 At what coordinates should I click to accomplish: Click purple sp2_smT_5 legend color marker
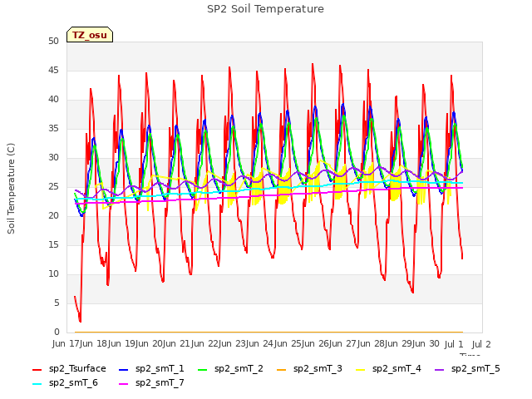[440, 369]
